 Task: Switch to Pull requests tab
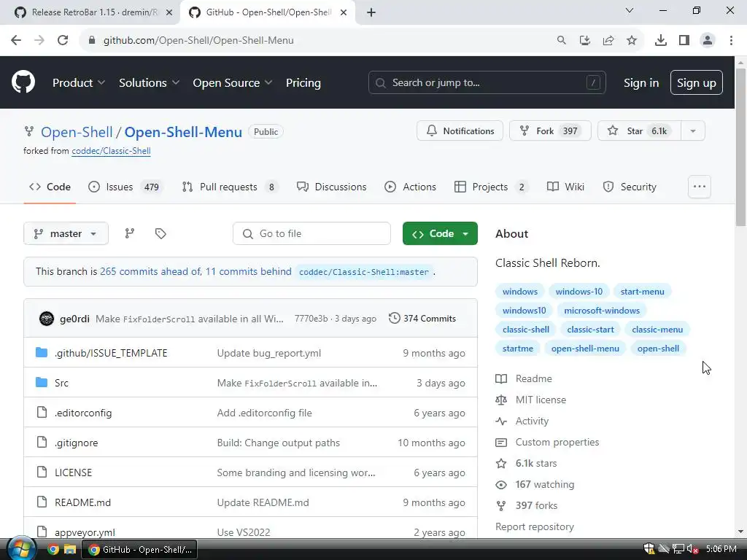point(231,187)
